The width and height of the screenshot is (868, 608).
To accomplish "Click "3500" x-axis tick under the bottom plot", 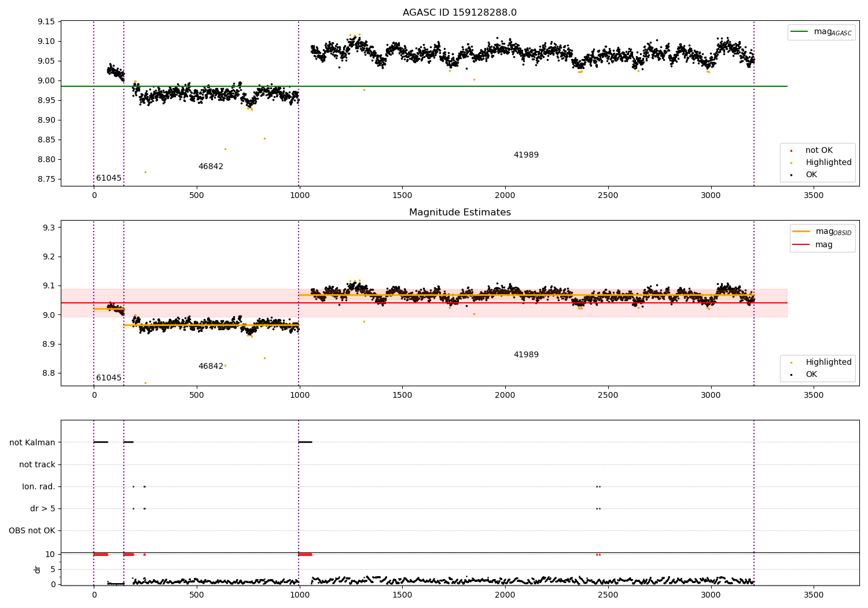I will (814, 595).
